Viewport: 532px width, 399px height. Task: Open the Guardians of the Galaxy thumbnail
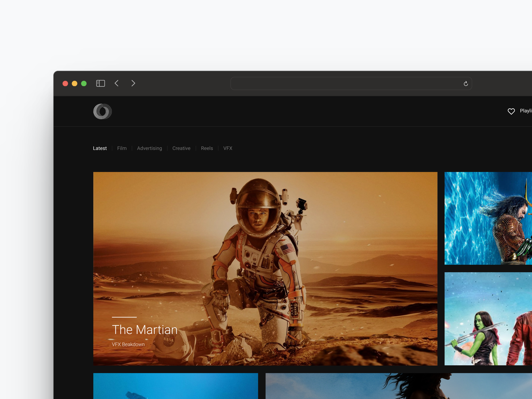(x=488, y=319)
